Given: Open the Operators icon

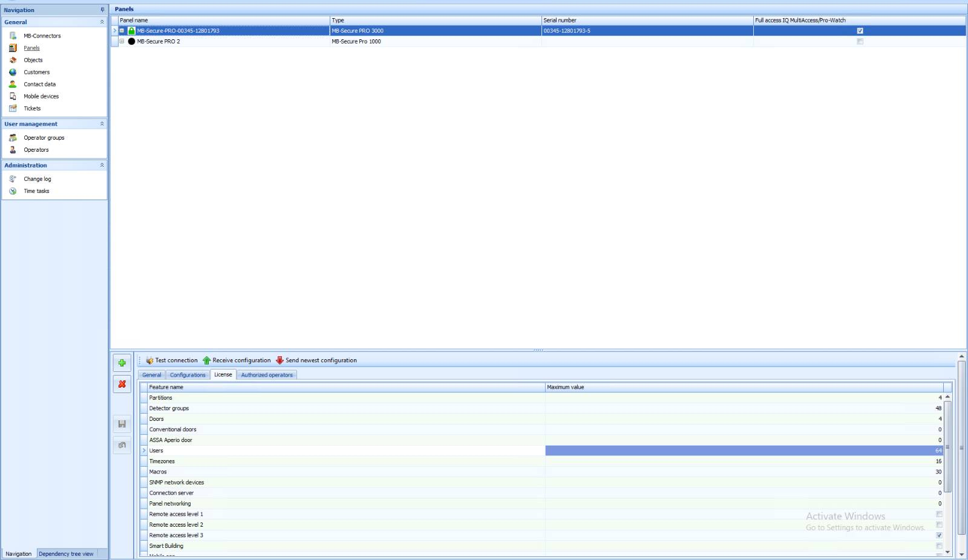Looking at the screenshot, I should 13,149.
